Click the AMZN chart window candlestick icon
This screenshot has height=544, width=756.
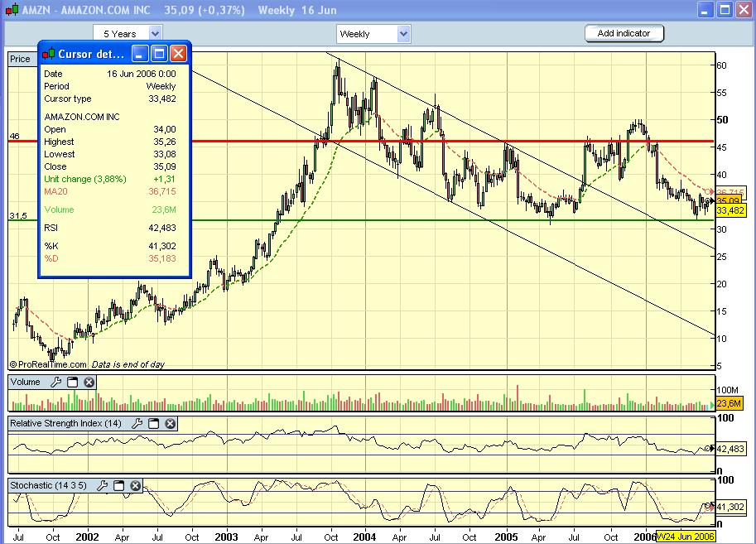12,10
